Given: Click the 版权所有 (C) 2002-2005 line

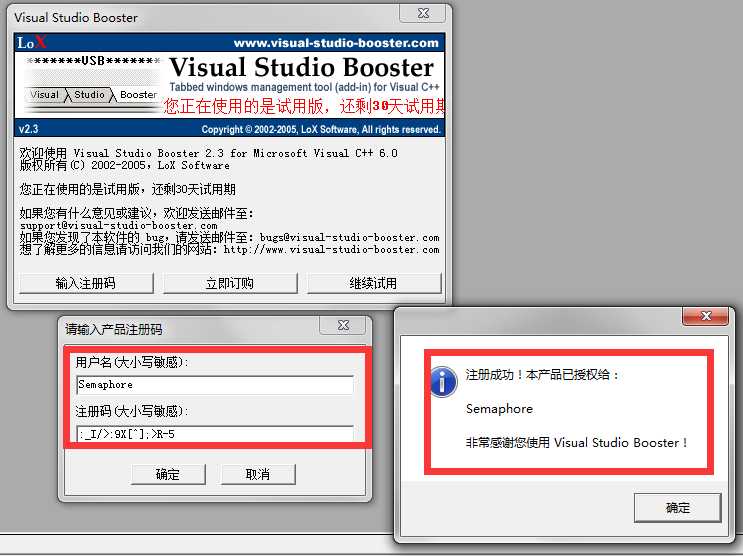Looking at the screenshot, I should point(125,165).
